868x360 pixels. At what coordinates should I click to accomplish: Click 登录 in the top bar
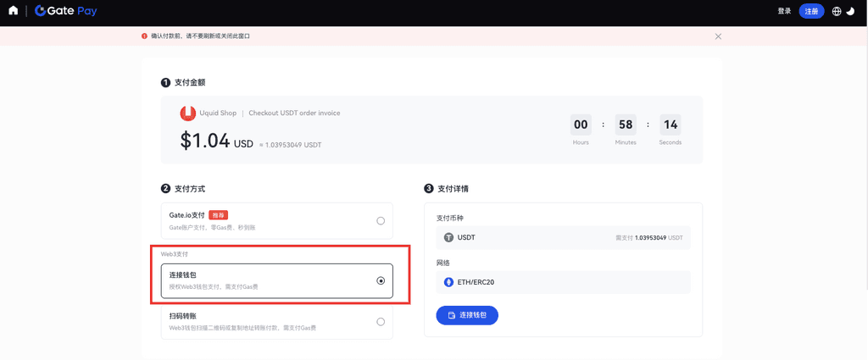pyautogui.click(x=784, y=11)
